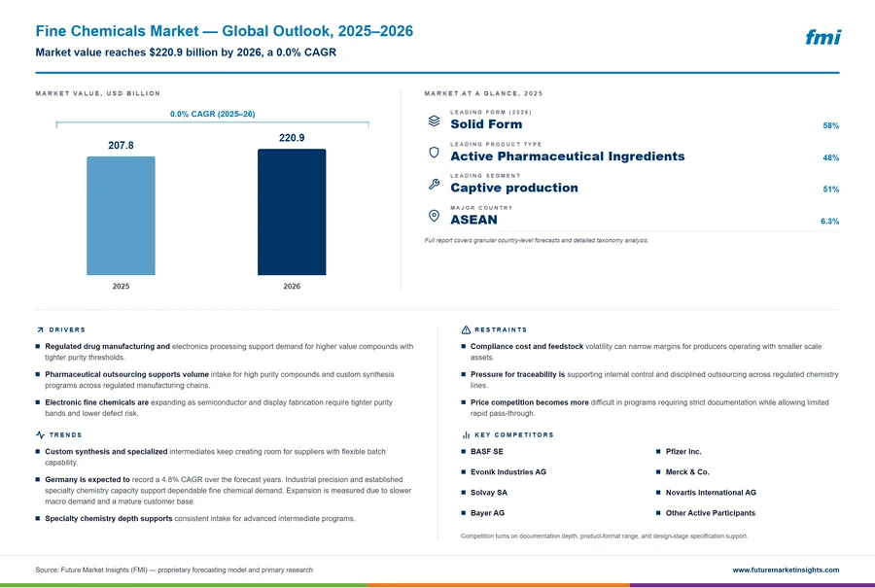Click the Competition turns on documentation depth note
875x588 pixels.
605,536
